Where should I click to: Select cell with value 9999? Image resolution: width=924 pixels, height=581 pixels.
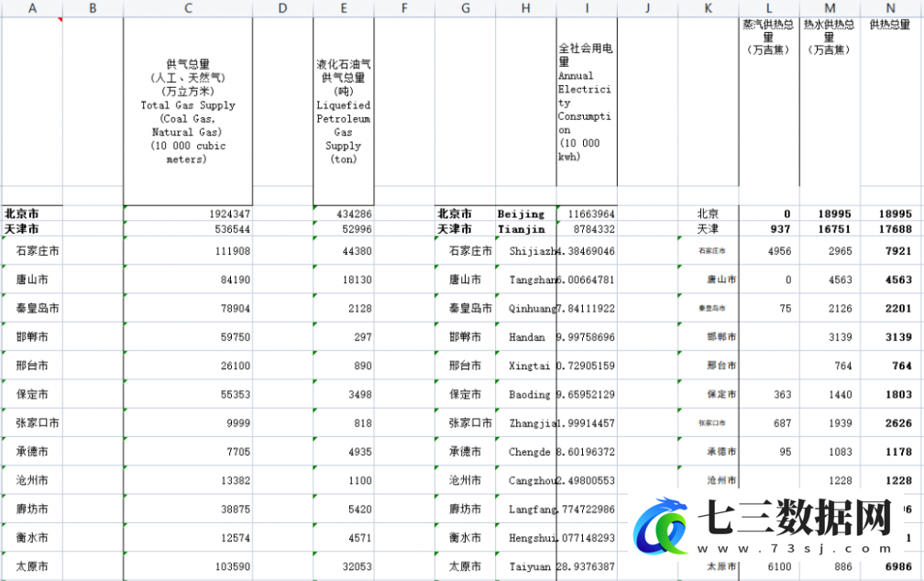pos(188,422)
